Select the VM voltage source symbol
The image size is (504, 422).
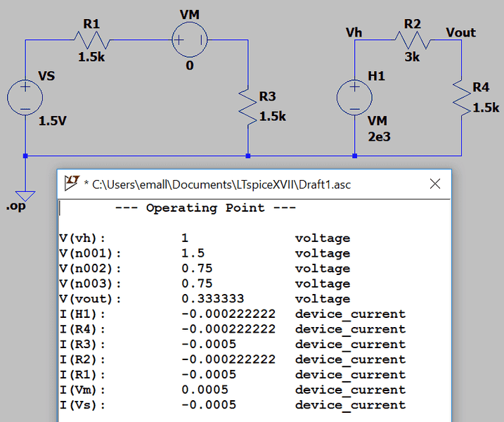pyautogui.click(x=190, y=40)
